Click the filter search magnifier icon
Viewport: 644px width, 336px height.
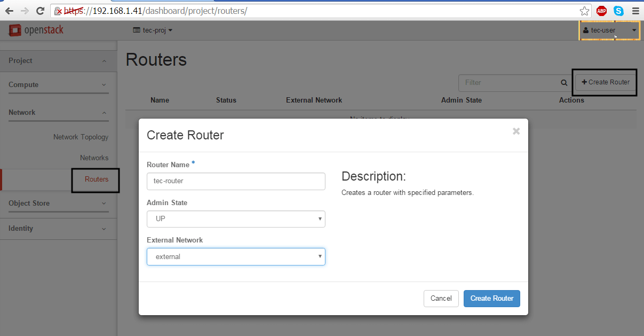[564, 83]
